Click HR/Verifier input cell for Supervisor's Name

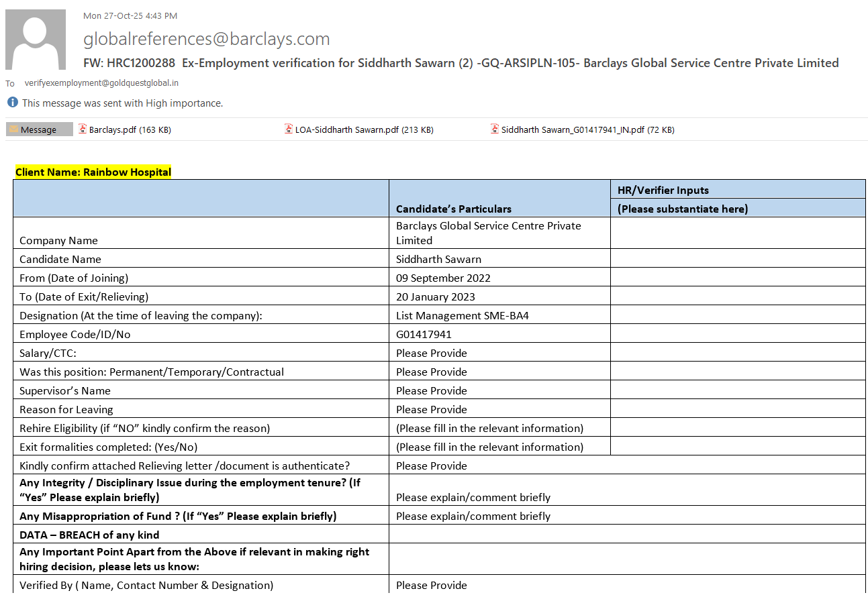pos(737,390)
